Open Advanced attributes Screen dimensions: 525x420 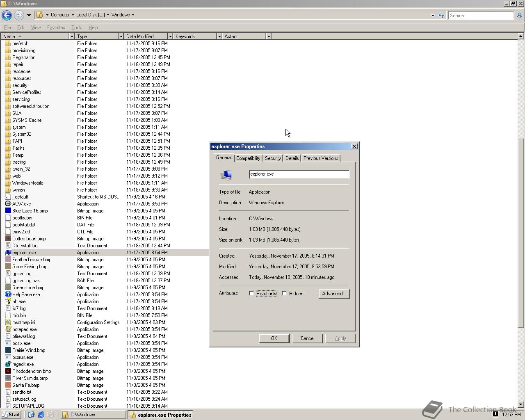334,294
